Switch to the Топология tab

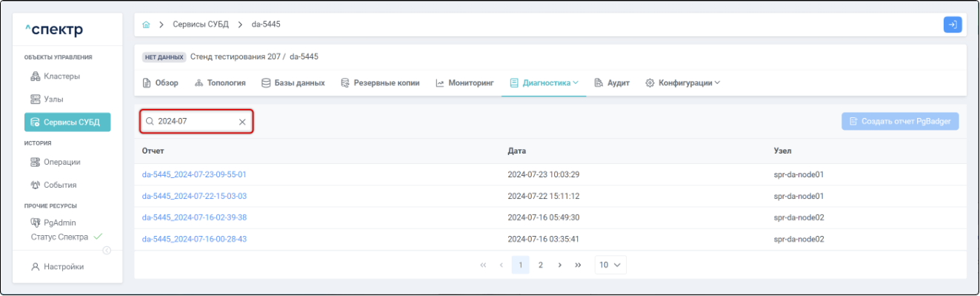(x=220, y=83)
